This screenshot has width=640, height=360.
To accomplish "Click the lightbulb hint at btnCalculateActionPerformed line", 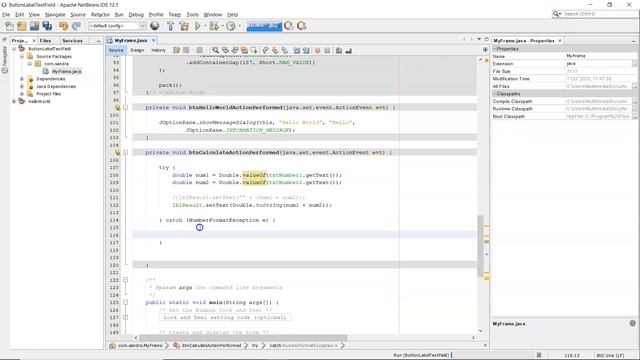I will pos(118,152).
